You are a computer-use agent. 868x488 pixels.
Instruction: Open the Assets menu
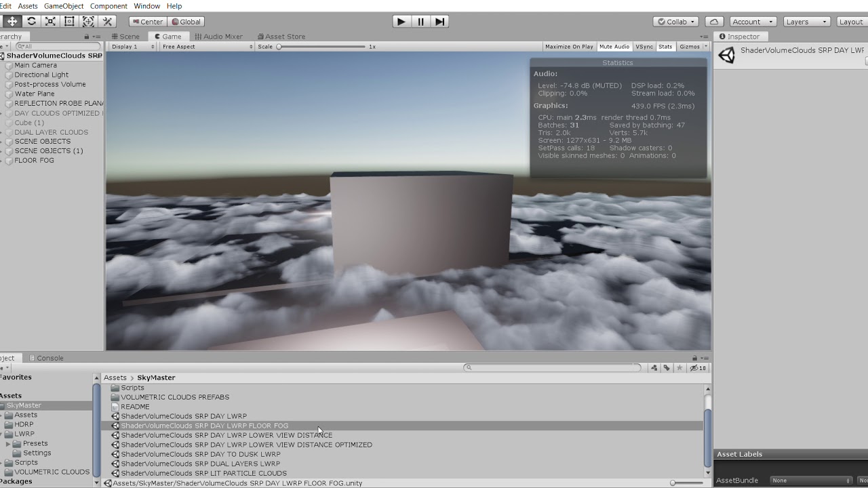28,6
